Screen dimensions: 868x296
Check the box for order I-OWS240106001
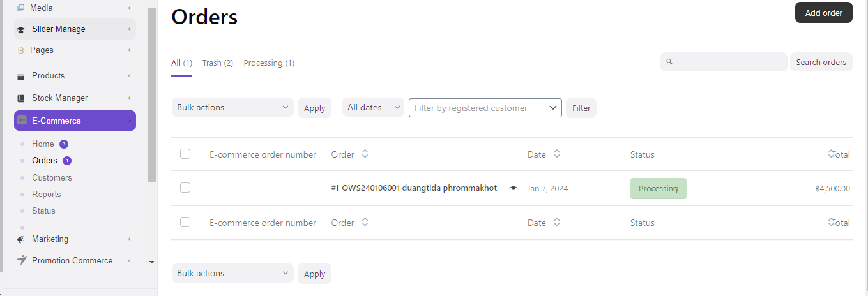[x=185, y=188]
